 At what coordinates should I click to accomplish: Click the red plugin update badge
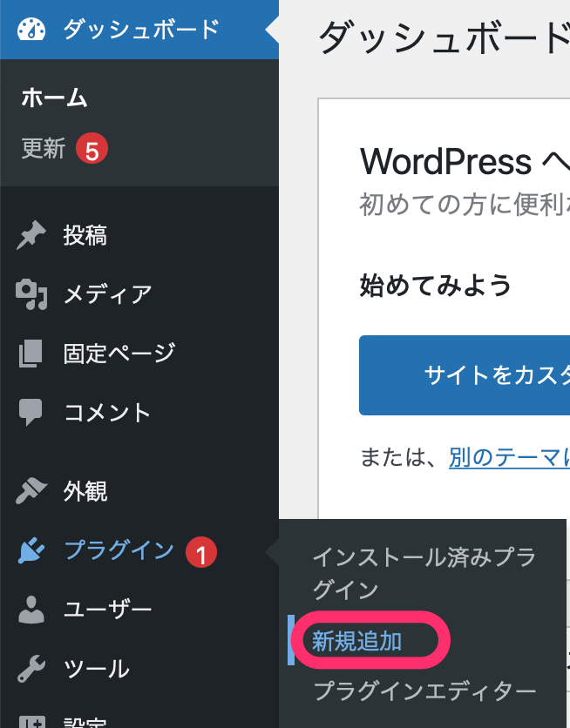pyautogui.click(x=200, y=551)
